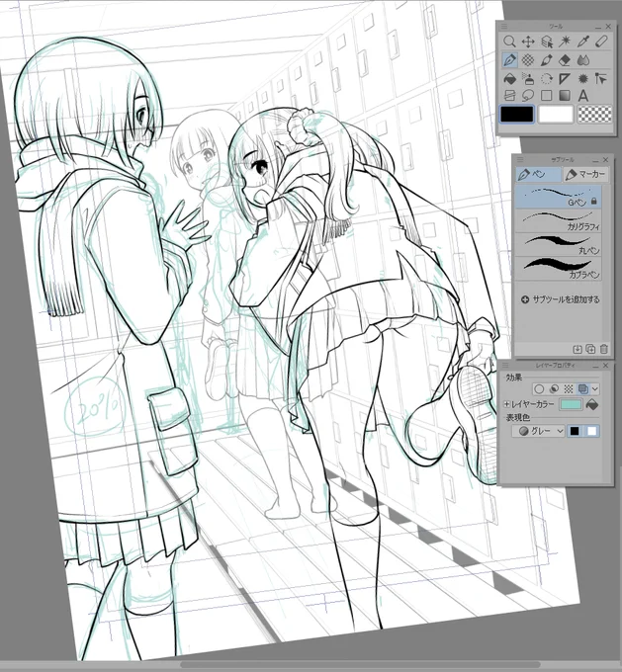
Task: Choose the black main color swatch
Action: click(x=517, y=115)
